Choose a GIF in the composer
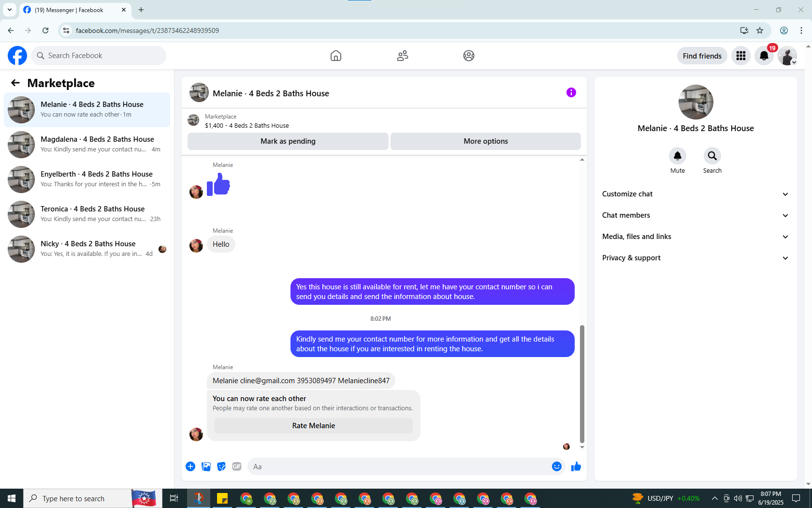Screen dimensions: 812x508 237,466
